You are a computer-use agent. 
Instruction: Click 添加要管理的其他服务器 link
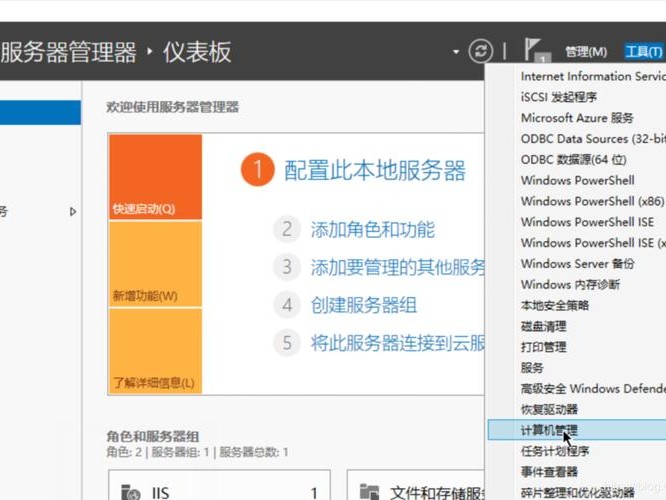[x=398, y=268]
